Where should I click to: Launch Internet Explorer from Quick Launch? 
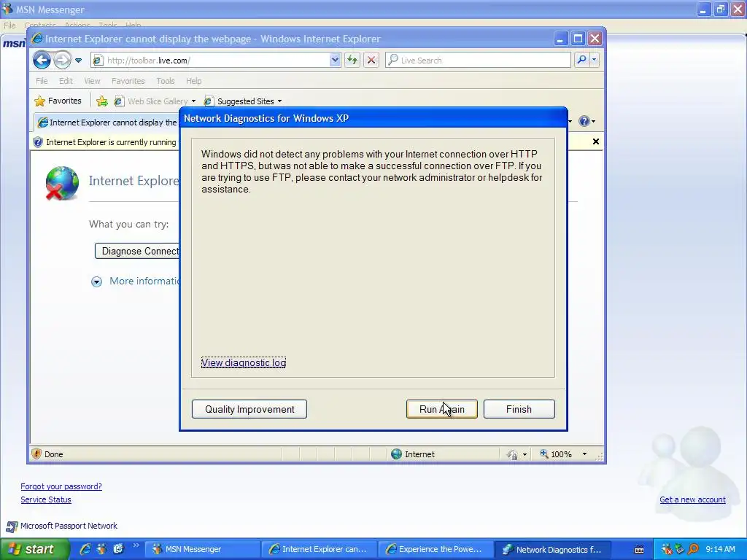point(85,549)
